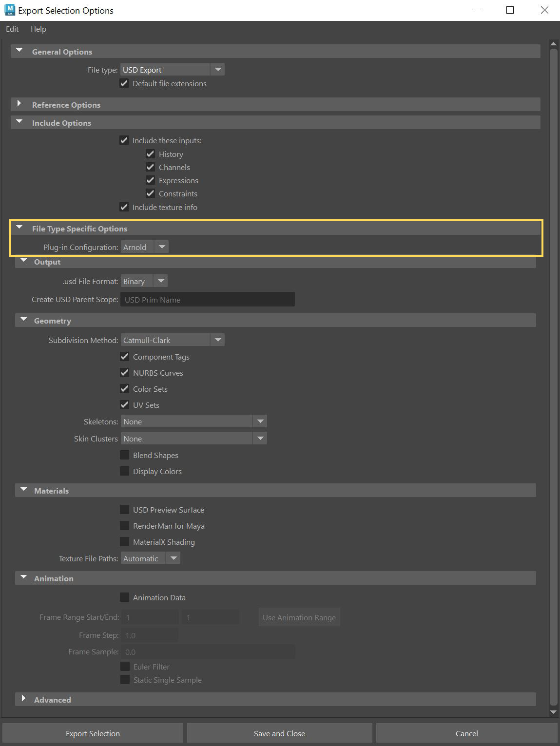Collapse the General Options section

[19, 51]
